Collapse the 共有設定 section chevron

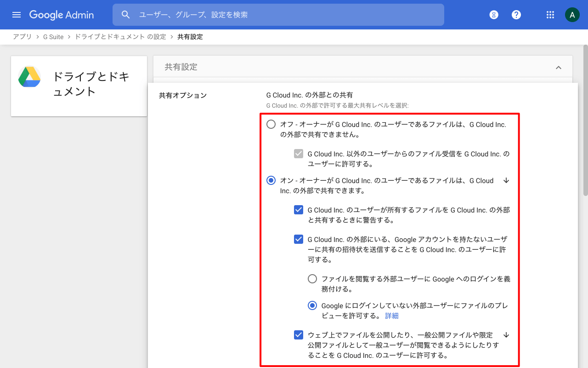(559, 67)
